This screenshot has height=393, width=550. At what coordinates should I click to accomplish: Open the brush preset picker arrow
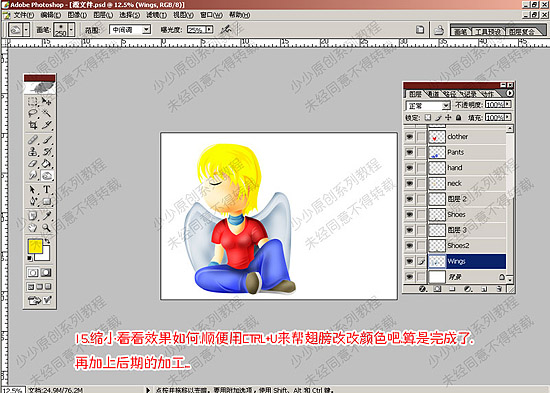71,30
